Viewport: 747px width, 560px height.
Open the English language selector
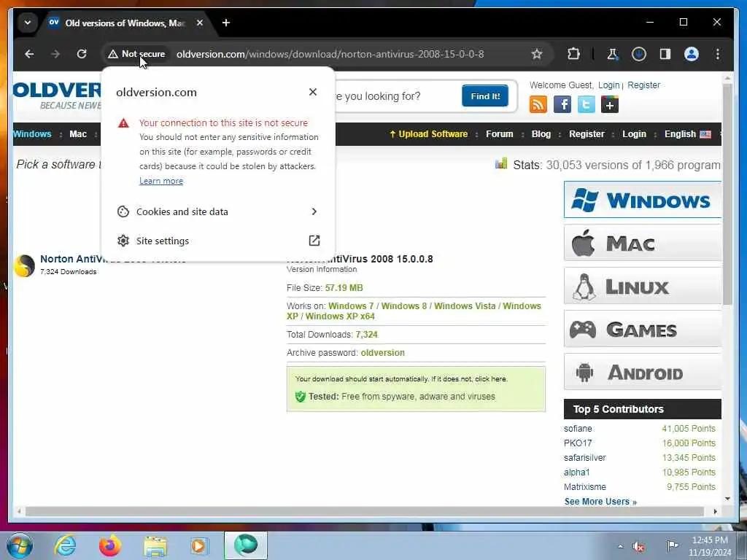point(687,134)
